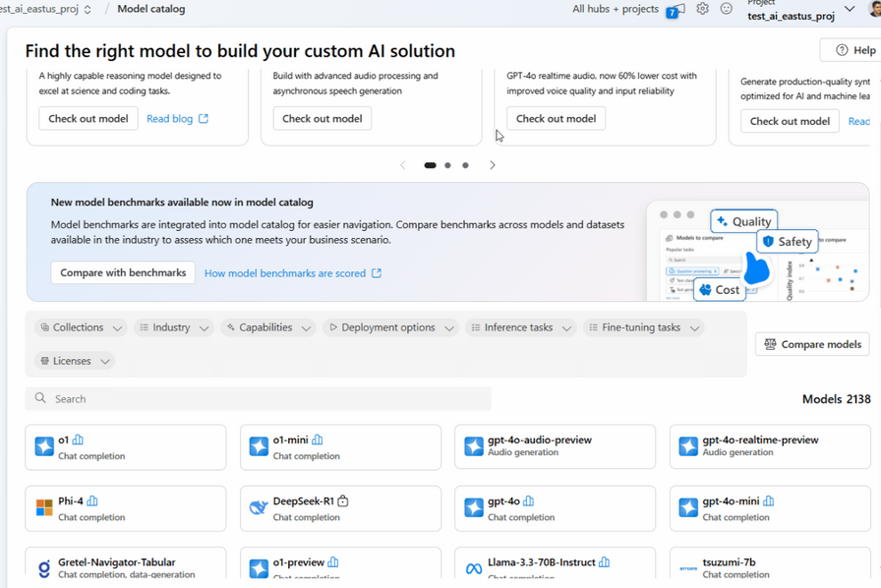Expand the Licenses filter dropdown
The image size is (881, 588).
[75, 361]
